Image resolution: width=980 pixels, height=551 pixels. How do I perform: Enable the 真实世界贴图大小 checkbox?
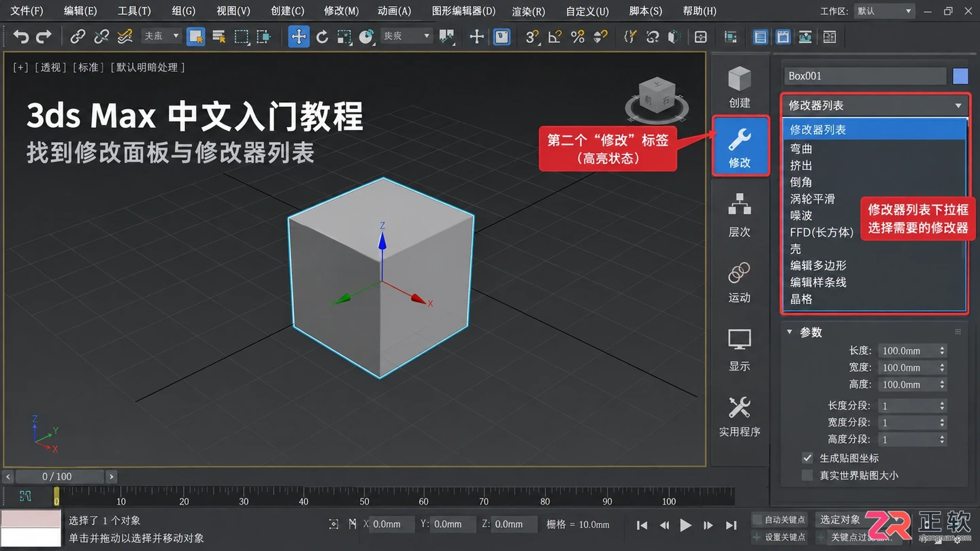[x=807, y=475]
